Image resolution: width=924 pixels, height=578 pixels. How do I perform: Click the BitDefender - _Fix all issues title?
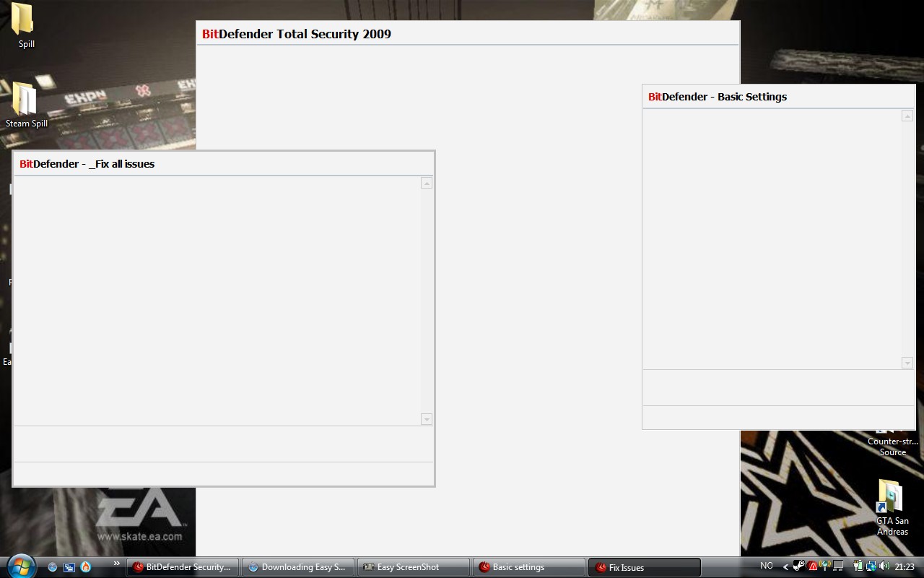(x=87, y=164)
